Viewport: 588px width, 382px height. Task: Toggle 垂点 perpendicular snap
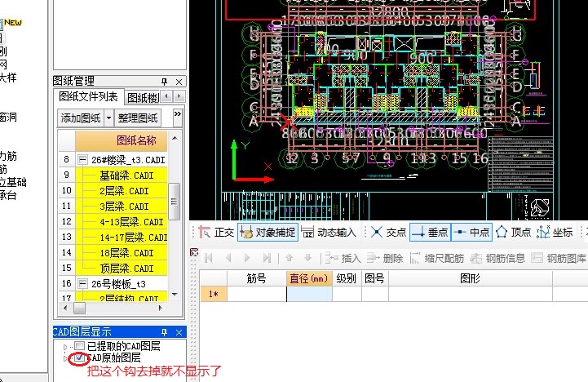pyautogui.click(x=430, y=233)
